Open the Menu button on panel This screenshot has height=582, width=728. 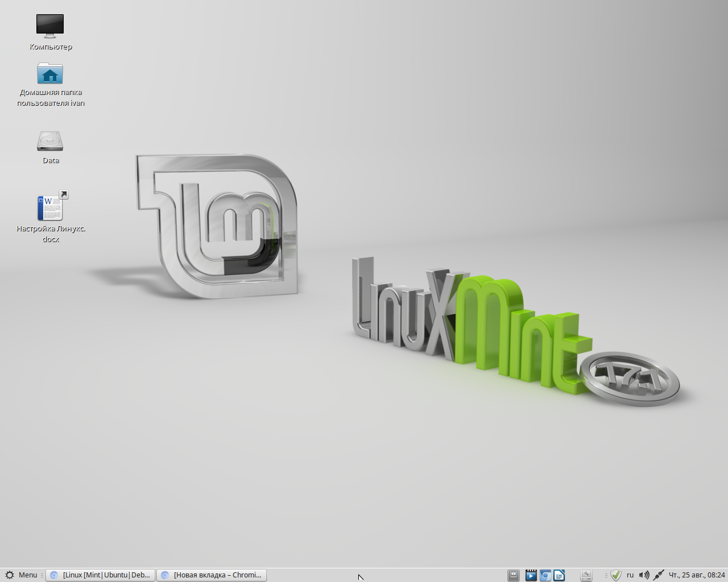27,575
